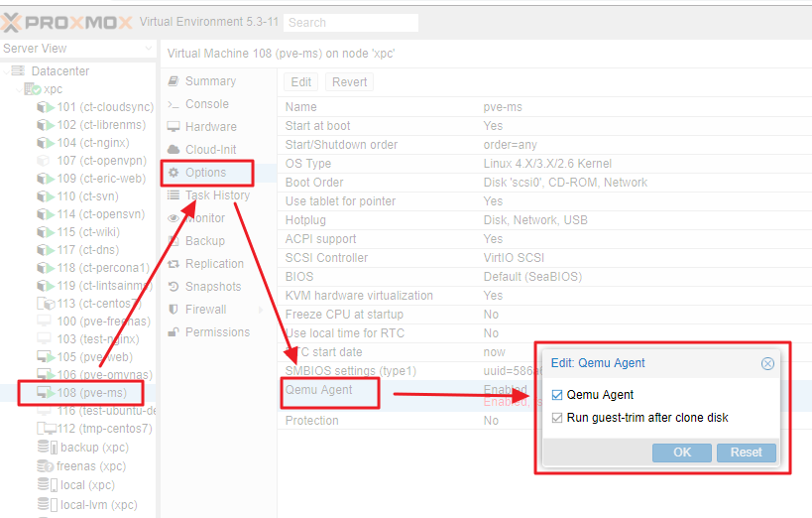Open the Replication tab

(x=218, y=263)
